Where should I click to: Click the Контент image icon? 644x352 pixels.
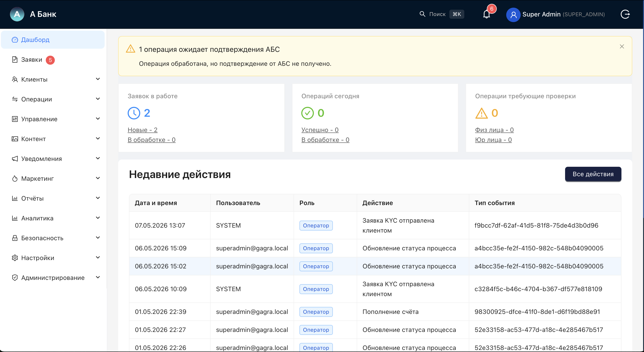click(15, 139)
